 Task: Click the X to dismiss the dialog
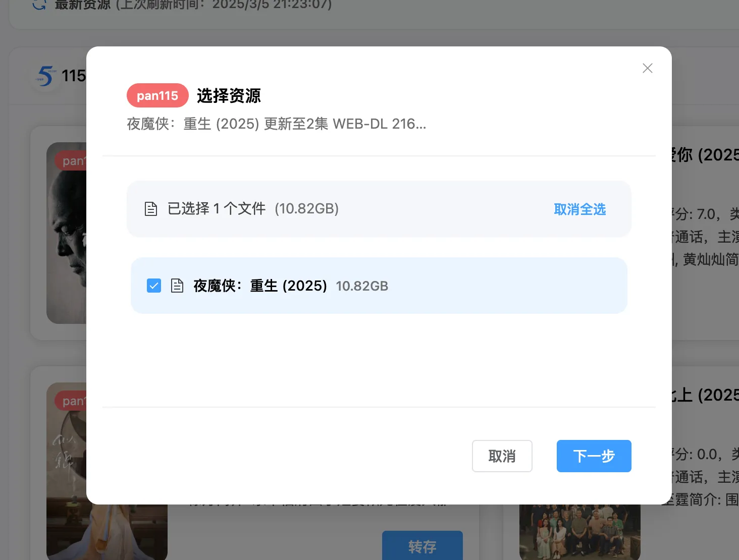tap(647, 68)
